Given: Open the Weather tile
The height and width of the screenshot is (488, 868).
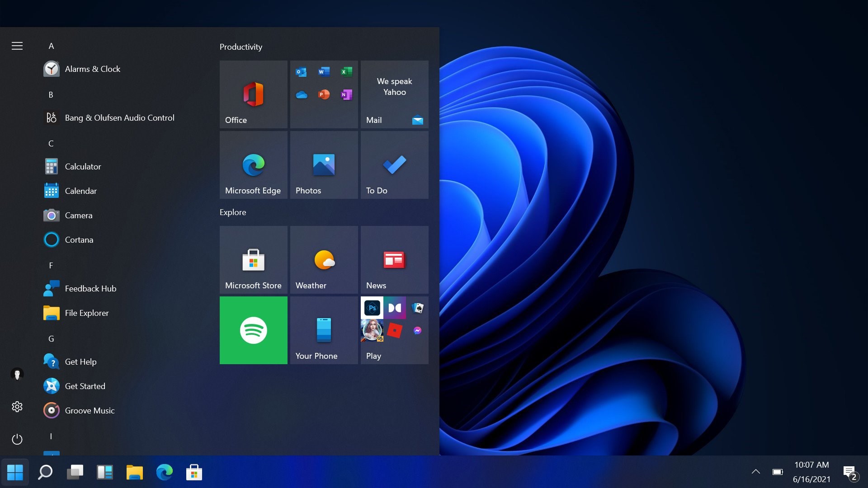Looking at the screenshot, I should click(324, 260).
